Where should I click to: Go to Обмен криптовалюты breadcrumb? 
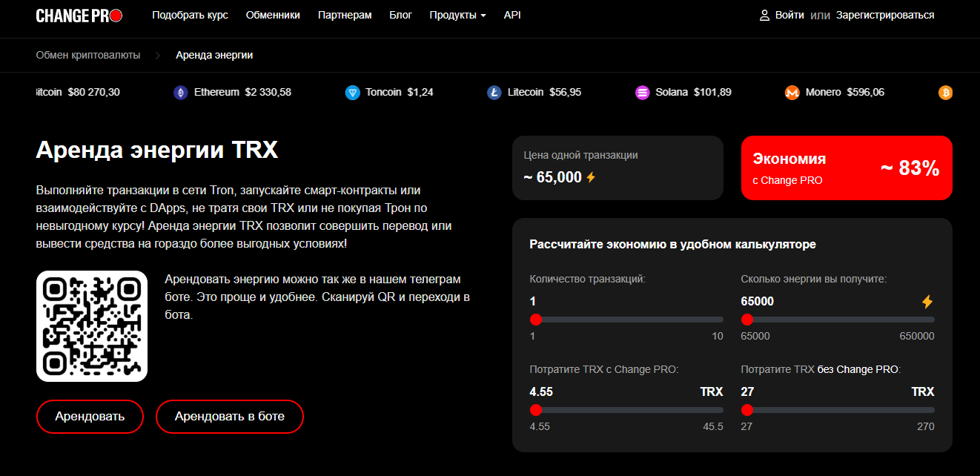tap(88, 55)
